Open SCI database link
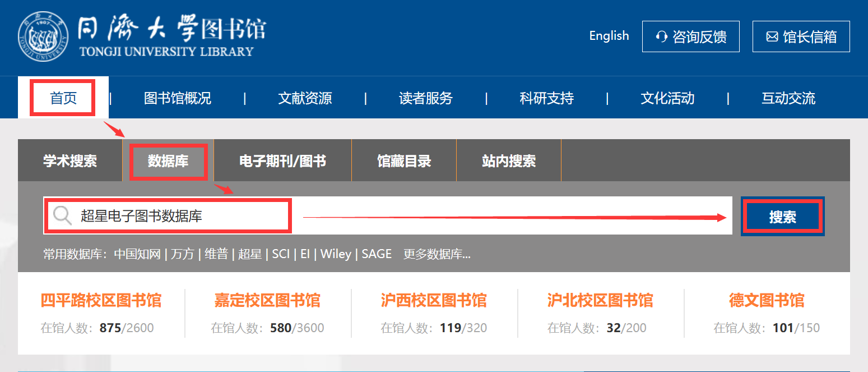868x372 pixels. tap(281, 254)
